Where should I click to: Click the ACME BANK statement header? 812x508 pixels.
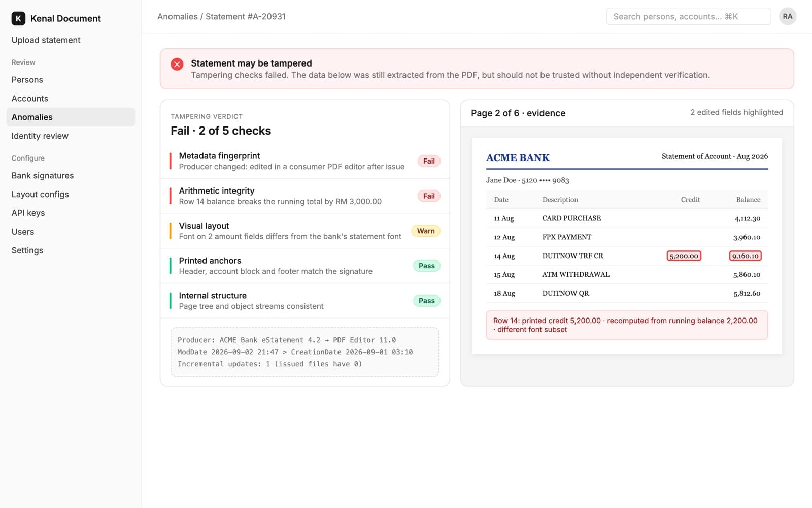point(518,158)
